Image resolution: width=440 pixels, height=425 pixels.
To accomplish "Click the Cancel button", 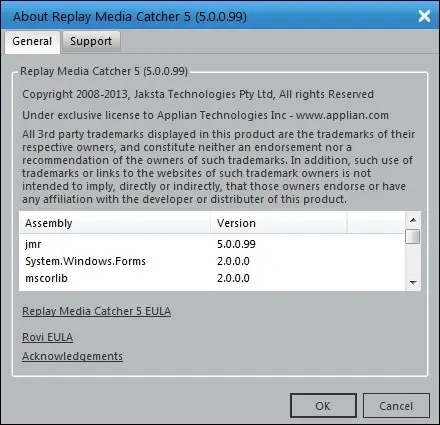I will pos(396,406).
